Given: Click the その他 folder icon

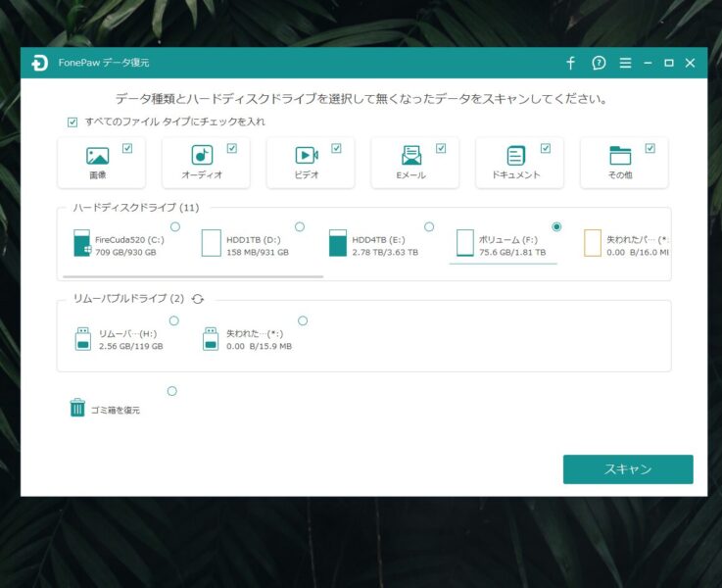Looking at the screenshot, I should 620,155.
